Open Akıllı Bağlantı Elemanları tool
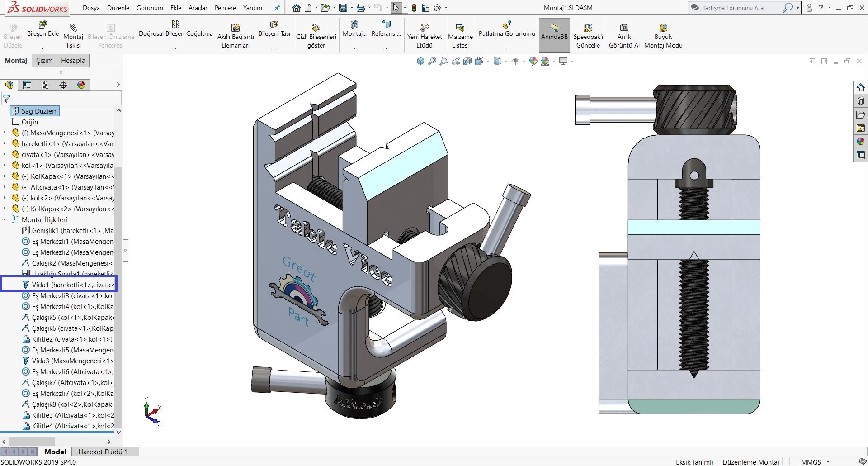Viewport: 868px width, 466px height. 235,28
